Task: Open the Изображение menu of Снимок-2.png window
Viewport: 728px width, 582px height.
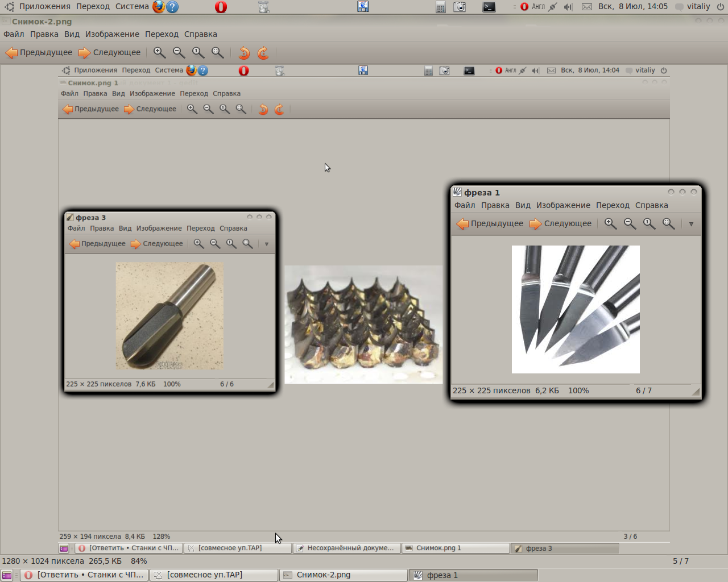Action: pyautogui.click(x=112, y=34)
